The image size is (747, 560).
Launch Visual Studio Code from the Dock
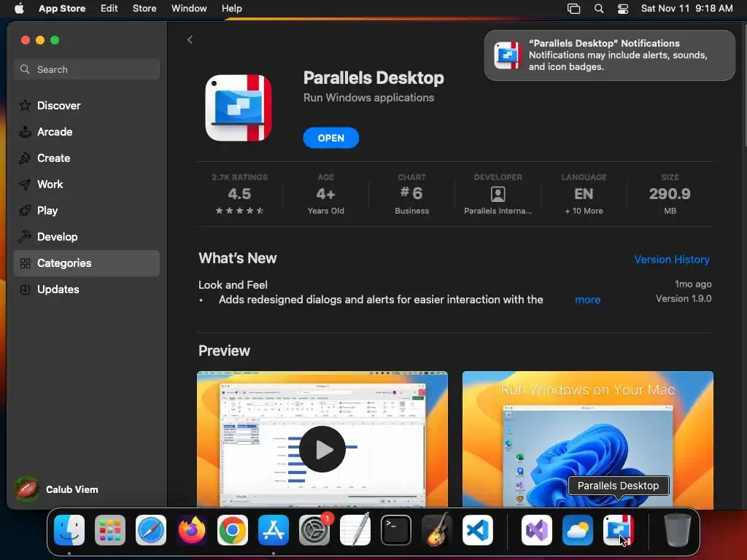coord(478,530)
